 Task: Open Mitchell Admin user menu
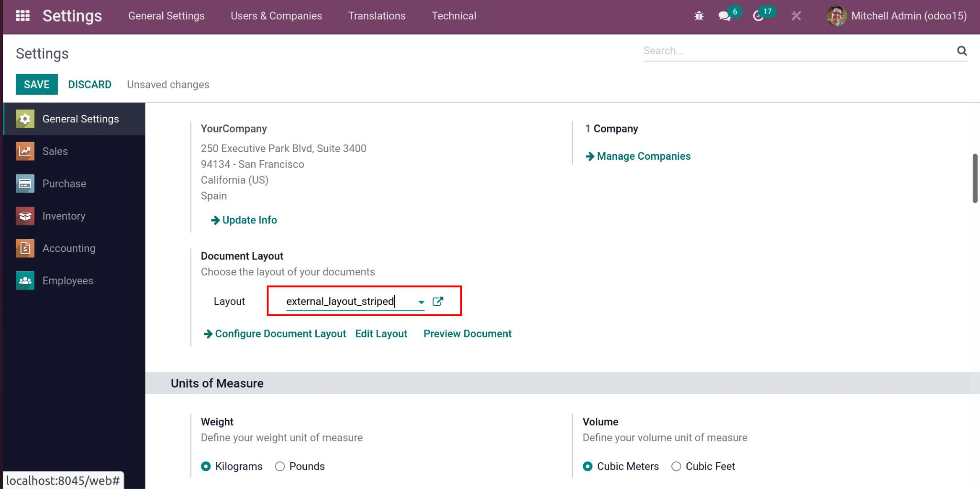click(x=896, y=16)
